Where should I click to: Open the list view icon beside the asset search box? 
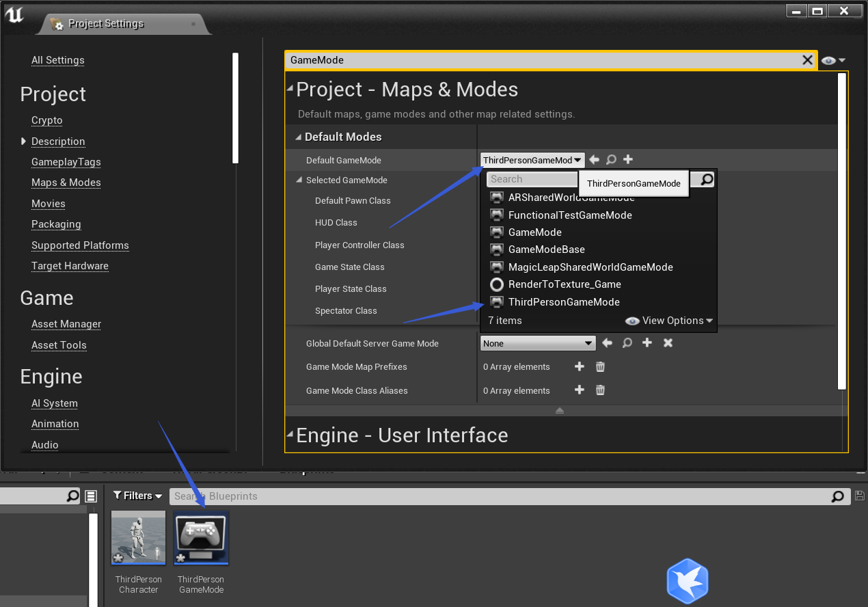pos(91,496)
